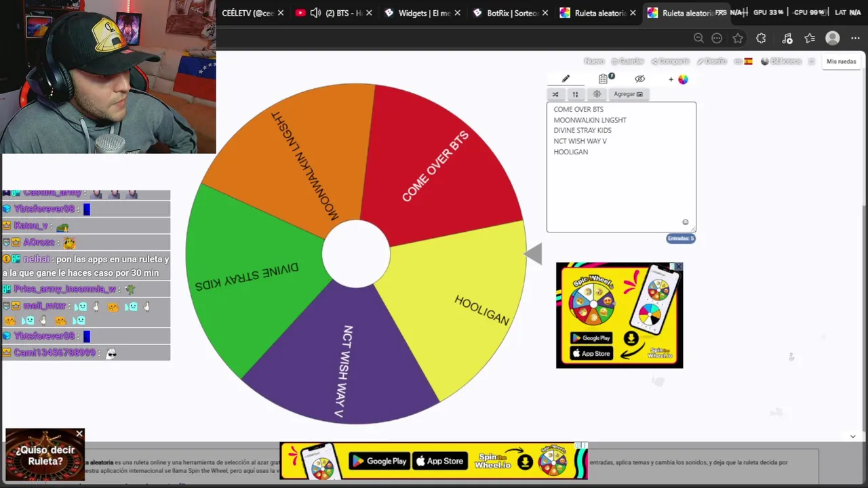This screenshot has width=868, height=488.
Task: Switch to first Ruleta aleatoria tab
Action: pyautogui.click(x=597, y=13)
